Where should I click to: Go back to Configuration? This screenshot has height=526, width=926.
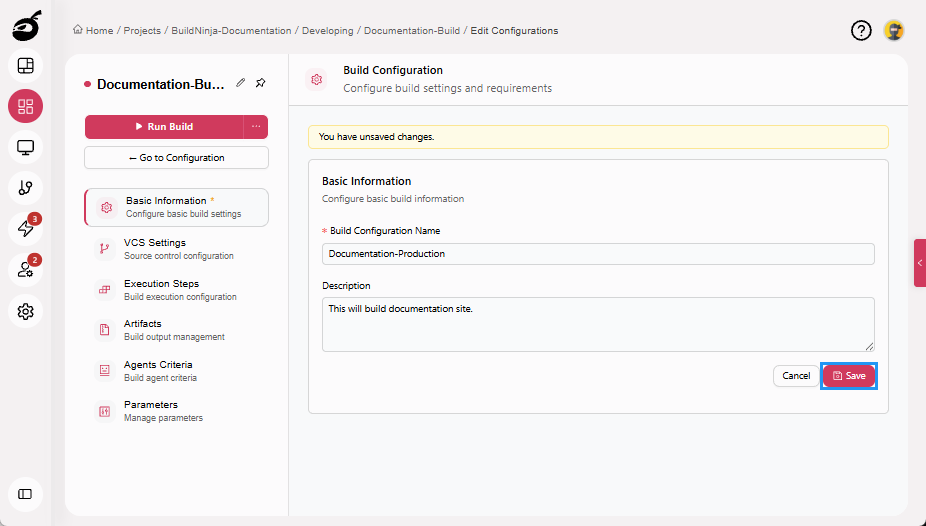coord(177,158)
